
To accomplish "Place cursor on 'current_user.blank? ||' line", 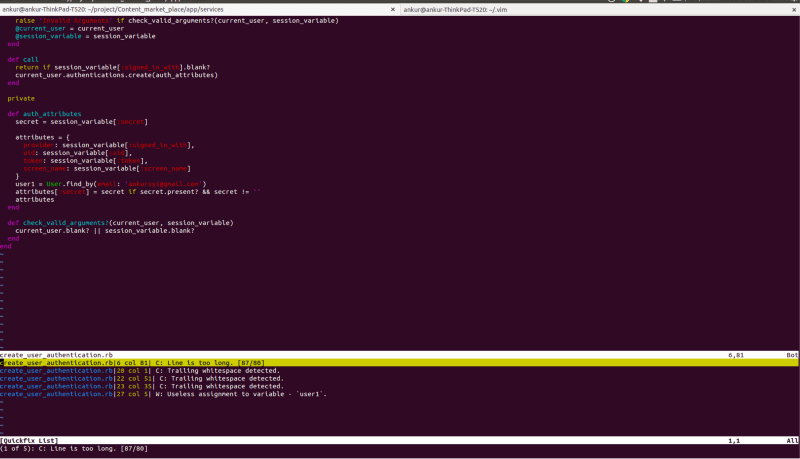I will [105, 231].
